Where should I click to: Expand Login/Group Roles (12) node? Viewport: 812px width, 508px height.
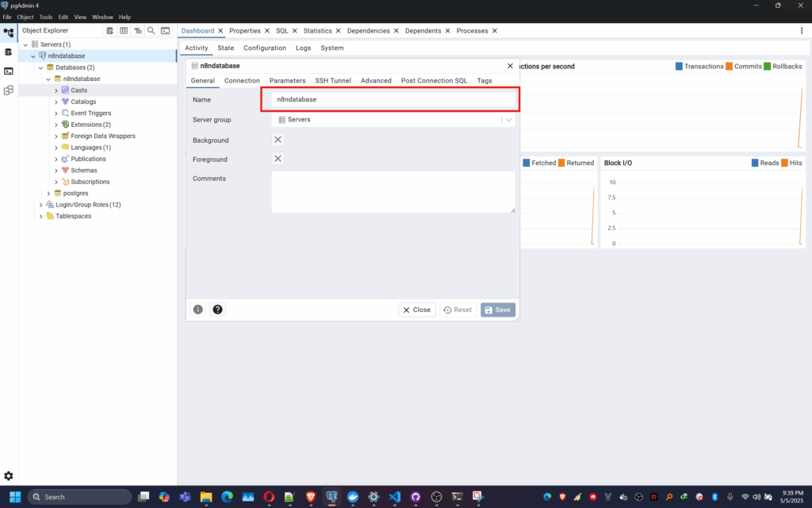click(x=41, y=204)
